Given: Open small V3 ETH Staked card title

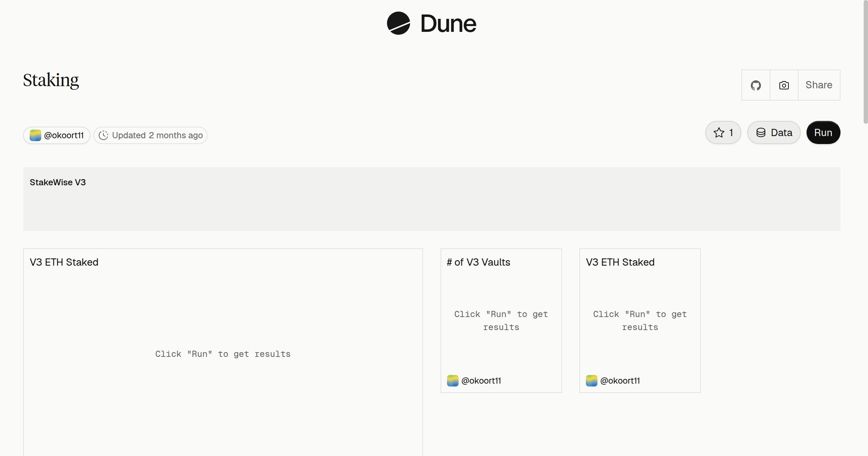Looking at the screenshot, I should [x=620, y=262].
